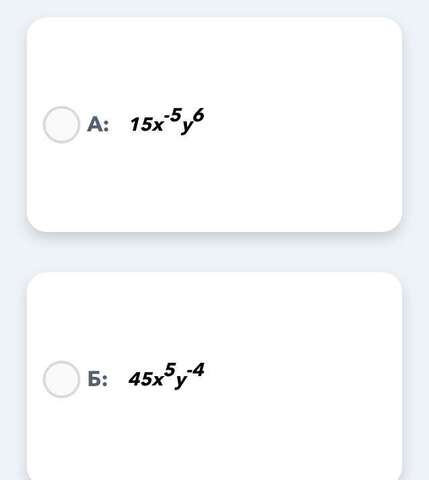Click the variable y in option Б

coord(181,382)
